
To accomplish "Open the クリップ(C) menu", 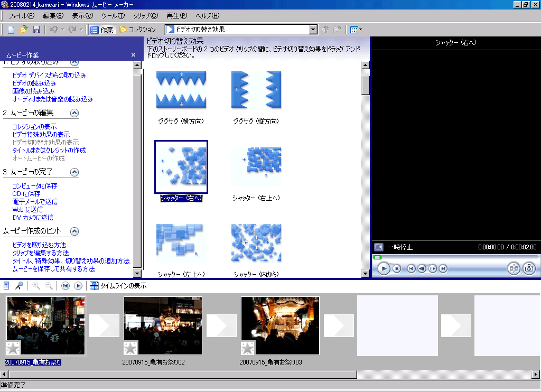I will point(145,16).
